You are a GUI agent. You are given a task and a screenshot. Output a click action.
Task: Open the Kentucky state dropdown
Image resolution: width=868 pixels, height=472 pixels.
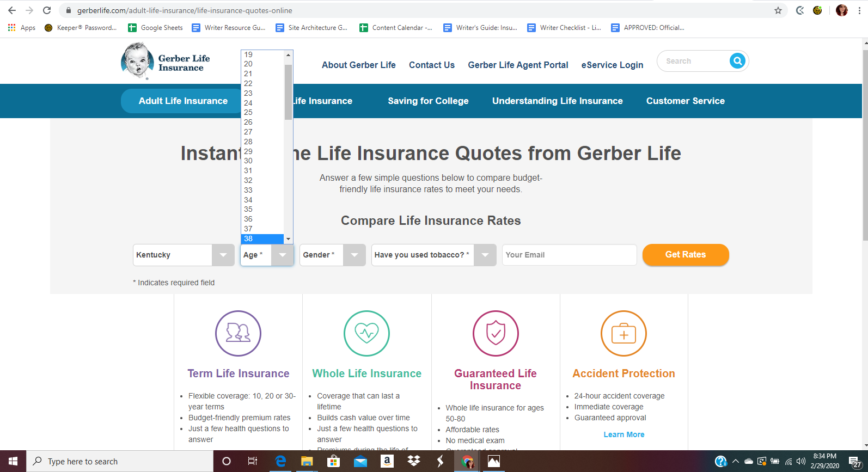click(184, 255)
